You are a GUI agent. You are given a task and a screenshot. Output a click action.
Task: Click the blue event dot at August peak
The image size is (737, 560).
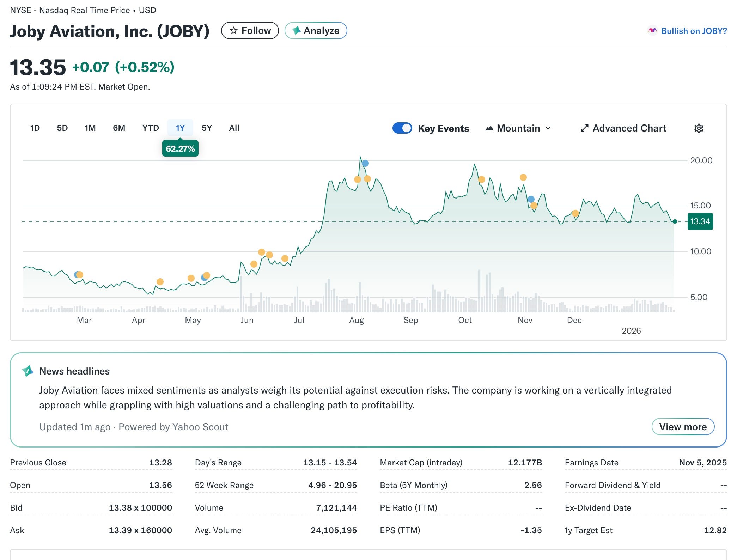(x=365, y=163)
